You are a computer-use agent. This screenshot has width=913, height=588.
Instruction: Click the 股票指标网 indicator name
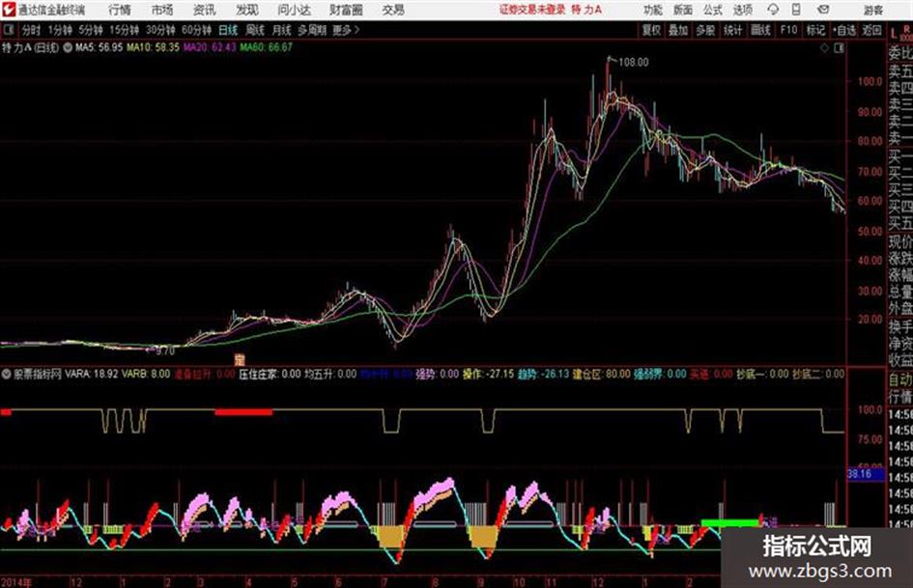(x=38, y=374)
